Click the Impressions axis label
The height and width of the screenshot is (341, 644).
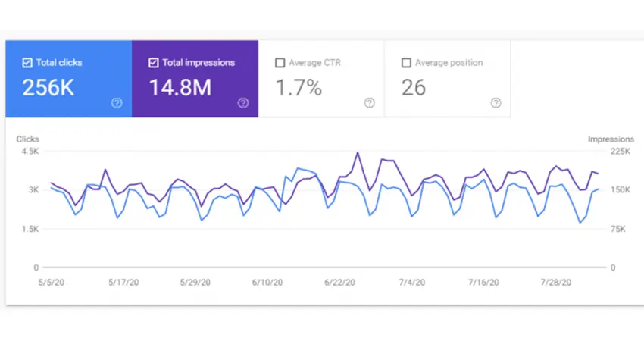pos(611,139)
